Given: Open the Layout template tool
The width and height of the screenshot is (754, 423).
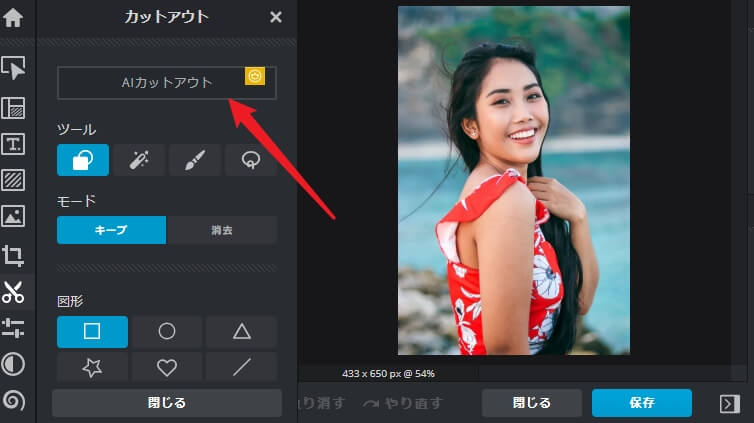Looking at the screenshot, I should (x=13, y=108).
